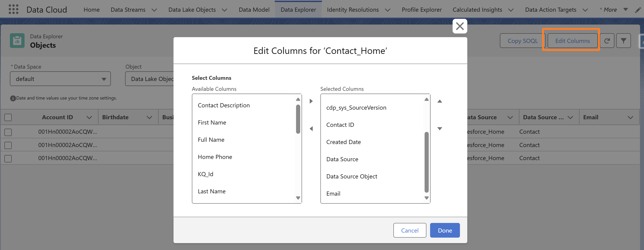Move selected column down in order
Image resolution: width=644 pixels, height=250 pixels.
pos(440,129)
